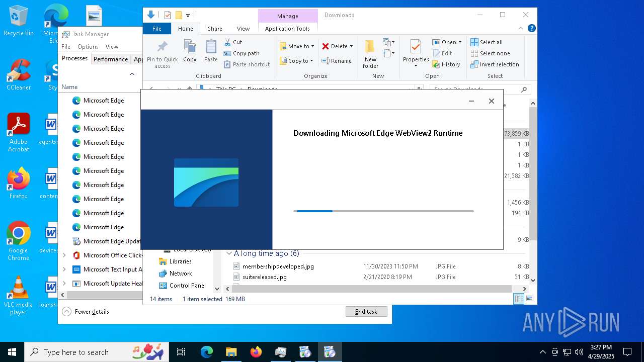Click History in the Open group
The image size is (644, 362).
[446, 64]
